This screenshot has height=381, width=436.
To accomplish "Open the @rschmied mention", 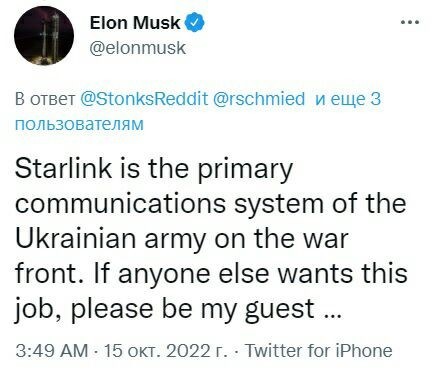I will [258, 99].
